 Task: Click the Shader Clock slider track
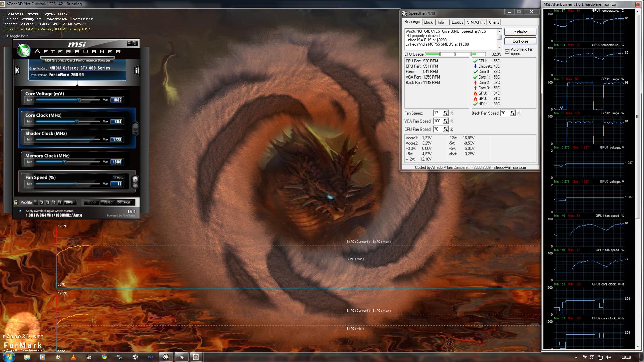coord(68,139)
